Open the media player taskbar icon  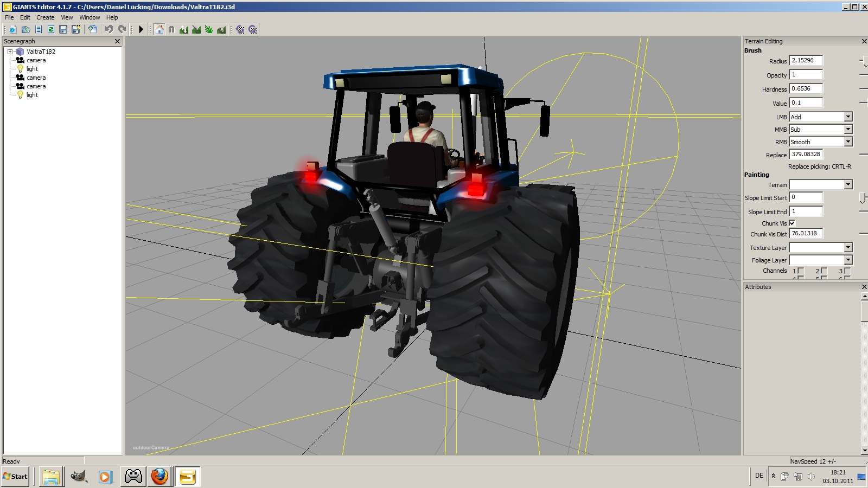click(105, 477)
